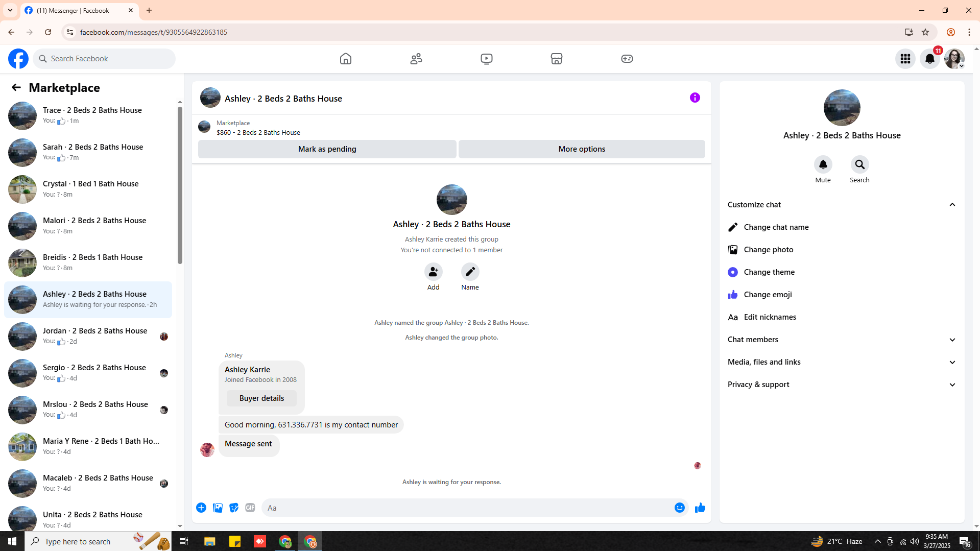980x551 pixels.
Task: Open the $860 2 Beds 2 Baths House listing
Action: (258, 132)
